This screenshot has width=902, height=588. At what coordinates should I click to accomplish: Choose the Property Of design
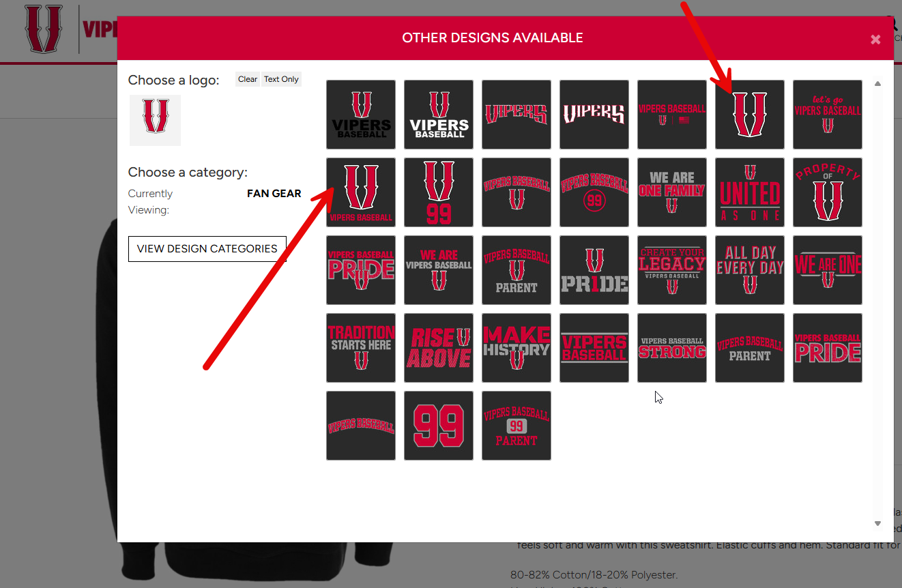coord(828,192)
